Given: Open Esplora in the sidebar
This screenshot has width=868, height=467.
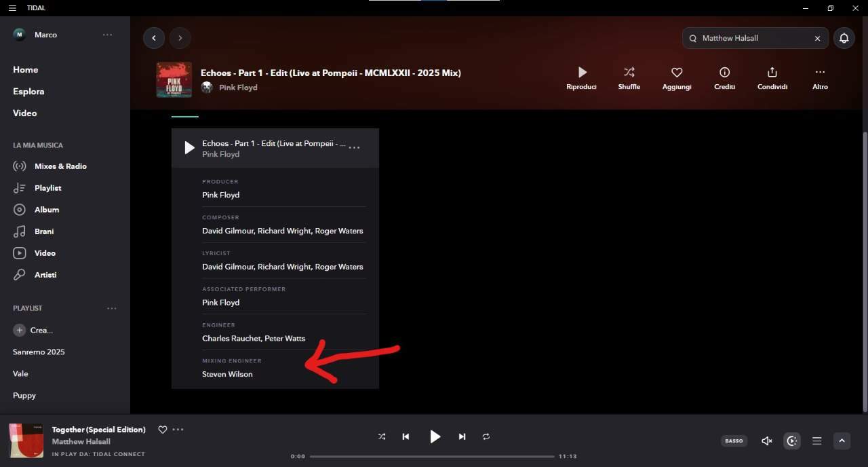Looking at the screenshot, I should click(x=28, y=92).
